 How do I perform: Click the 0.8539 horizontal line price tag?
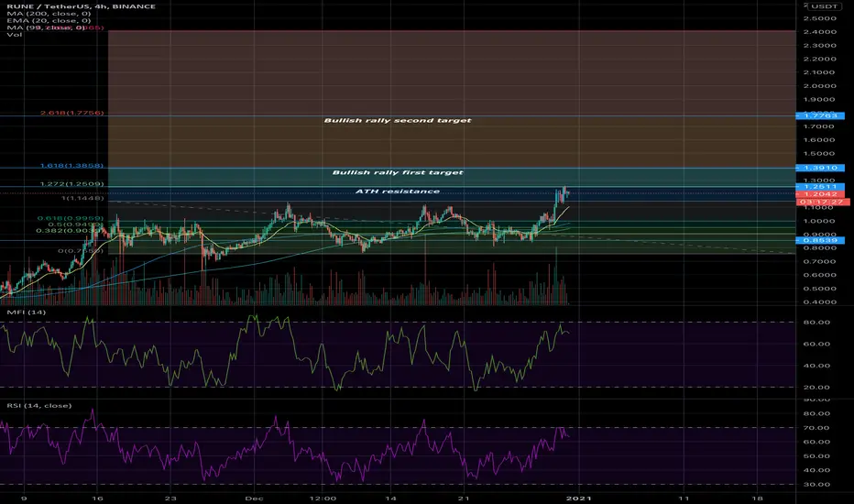(x=820, y=240)
